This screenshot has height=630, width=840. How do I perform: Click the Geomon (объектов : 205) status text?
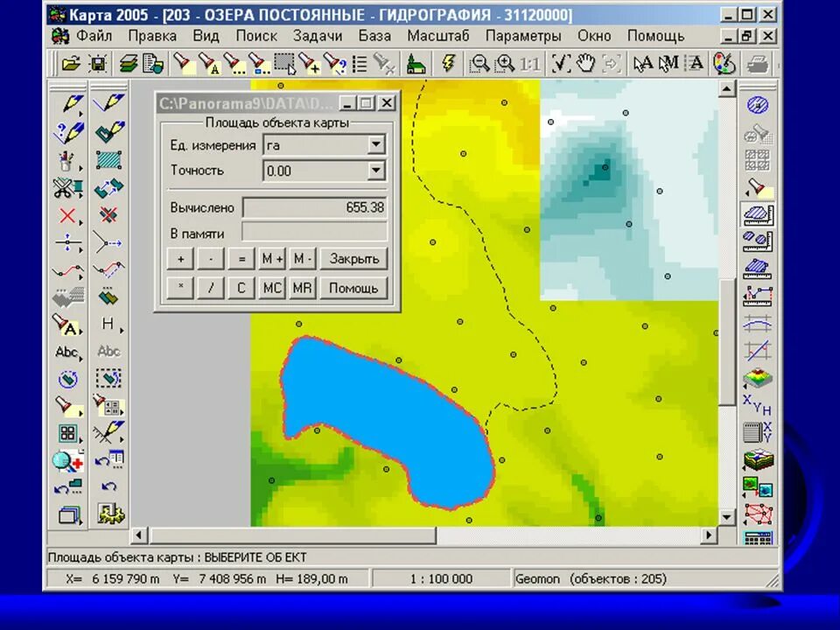point(591,579)
